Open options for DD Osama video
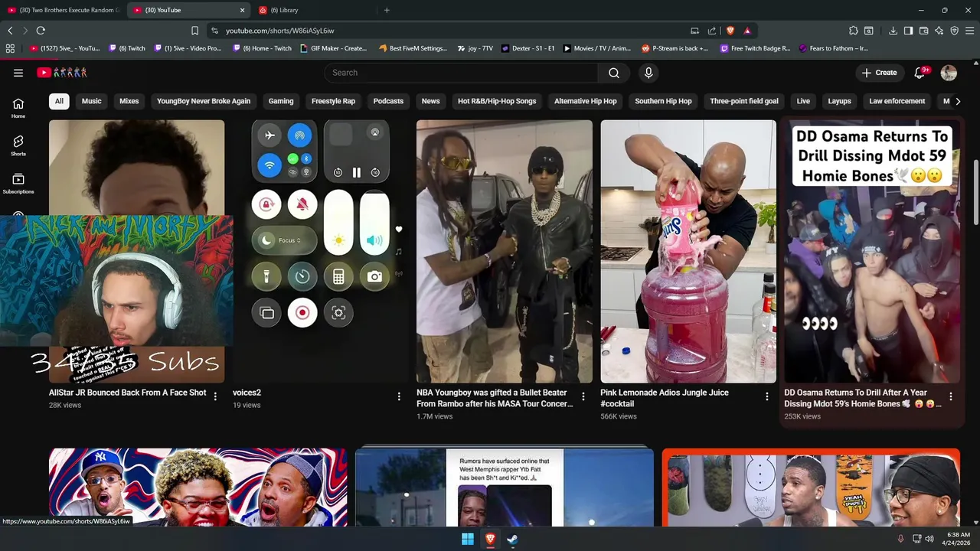The height and width of the screenshot is (551, 980). (x=951, y=396)
